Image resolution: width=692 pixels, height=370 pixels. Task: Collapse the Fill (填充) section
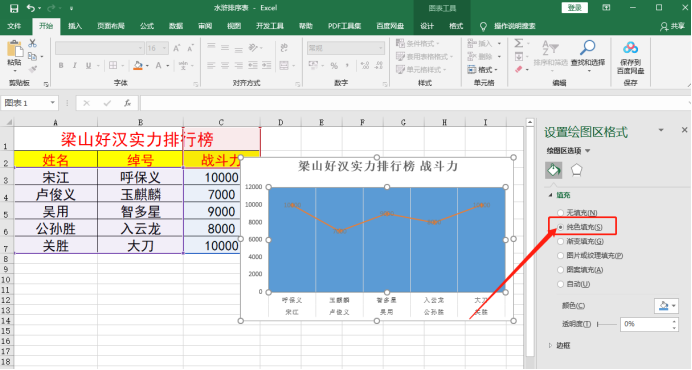(x=550, y=195)
